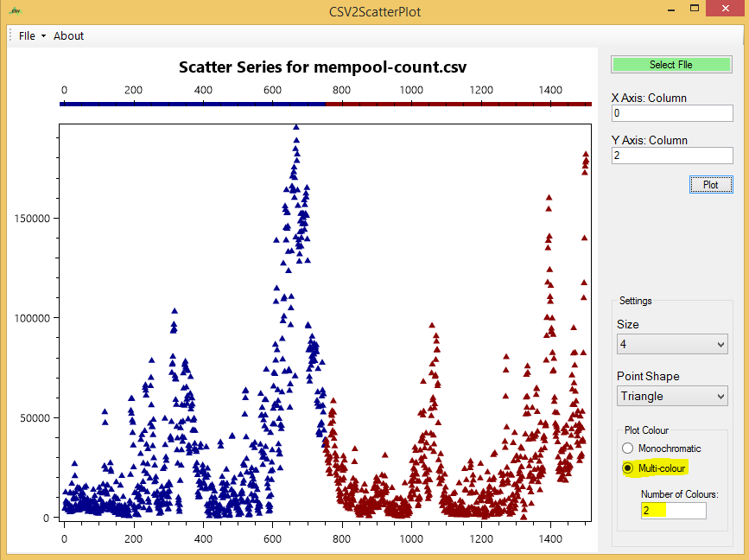Open the About menu

(x=68, y=35)
